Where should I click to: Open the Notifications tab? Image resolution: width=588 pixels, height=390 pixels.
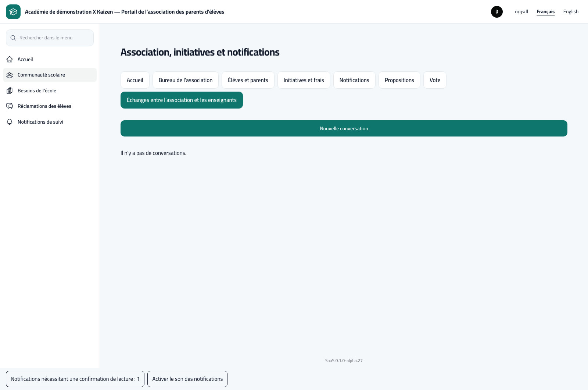point(354,80)
